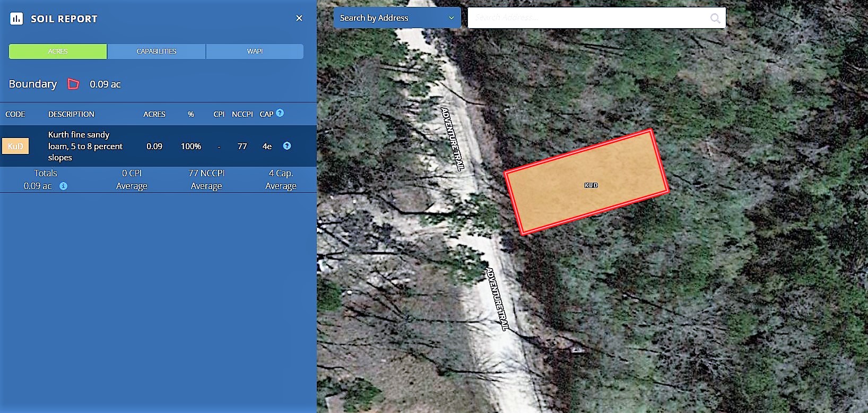
Task: Click the NCCPI column header
Action: 242,114
